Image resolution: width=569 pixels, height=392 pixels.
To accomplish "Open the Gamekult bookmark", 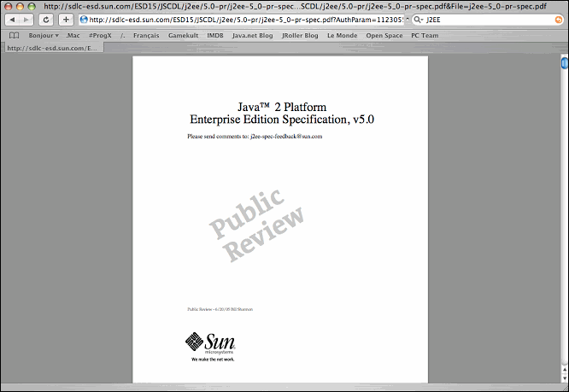I will click(183, 36).
